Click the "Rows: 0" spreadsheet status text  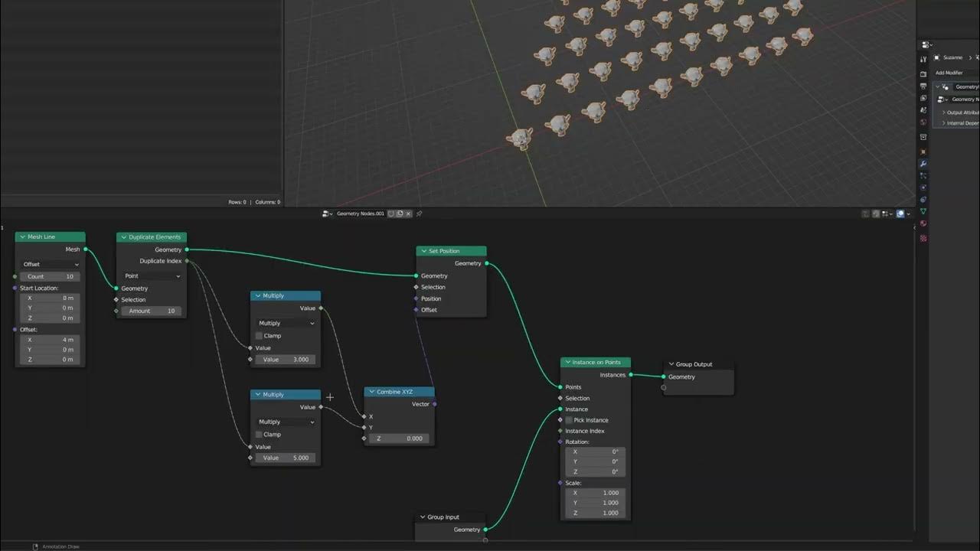(x=237, y=202)
